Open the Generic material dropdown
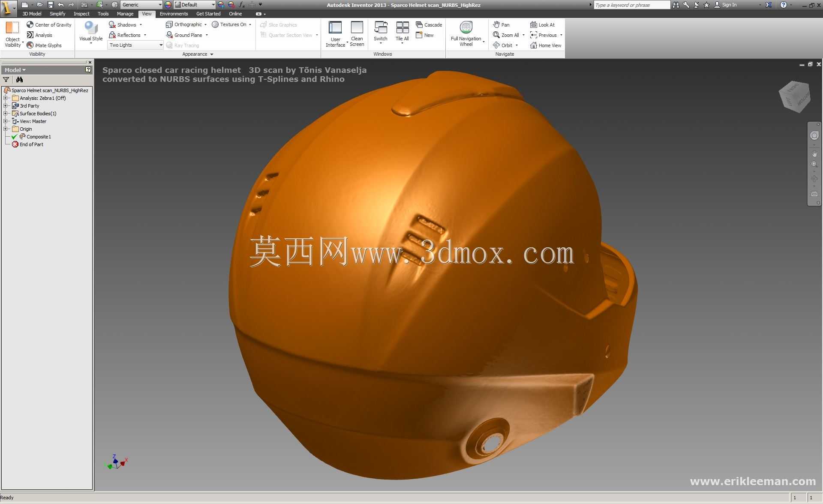Viewport: 823px width, 504px height. 141,5
